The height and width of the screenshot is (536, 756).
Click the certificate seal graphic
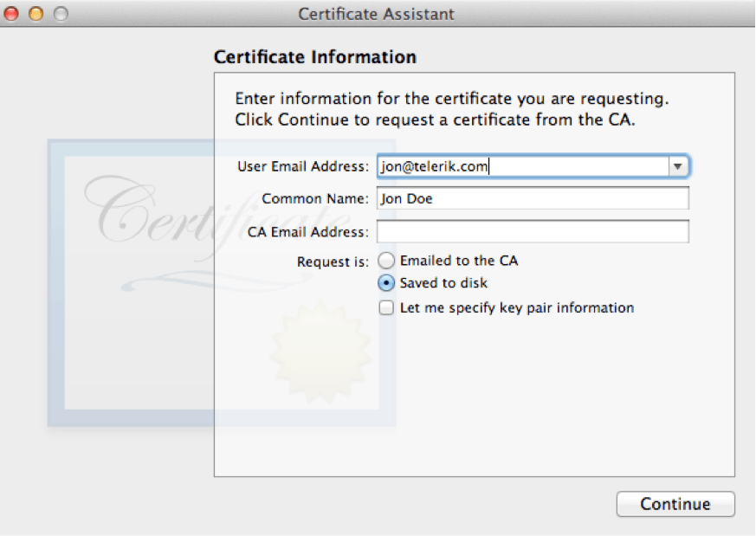(316, 346)
